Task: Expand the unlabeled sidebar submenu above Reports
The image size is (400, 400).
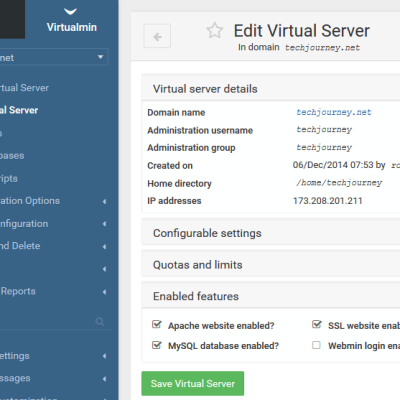Action: pyautogui.click(x=104, y=269)
